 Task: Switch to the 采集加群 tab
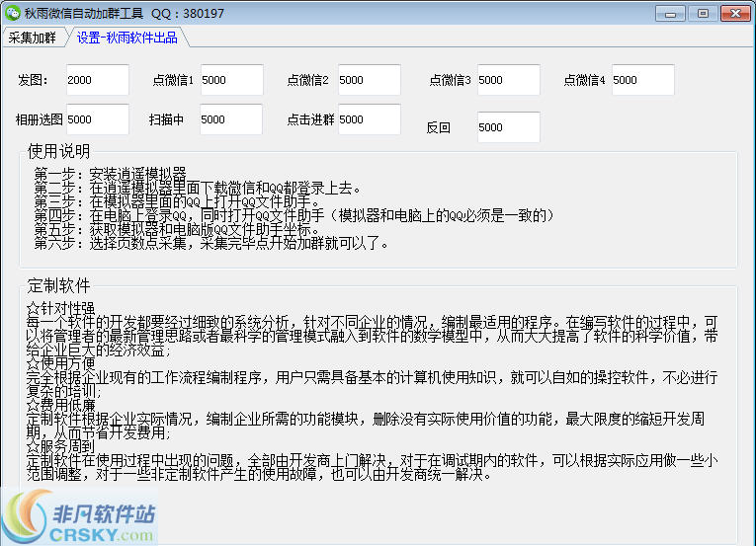(33, 38)
